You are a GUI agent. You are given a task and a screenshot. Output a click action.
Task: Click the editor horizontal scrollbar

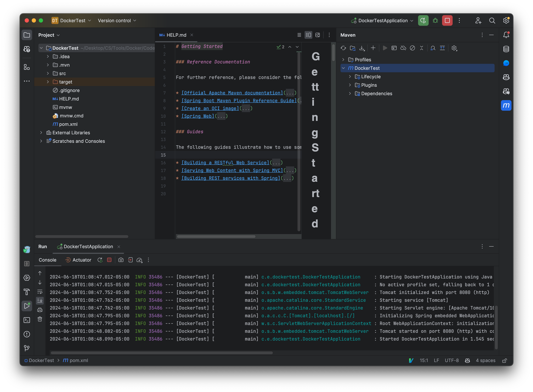216,237
